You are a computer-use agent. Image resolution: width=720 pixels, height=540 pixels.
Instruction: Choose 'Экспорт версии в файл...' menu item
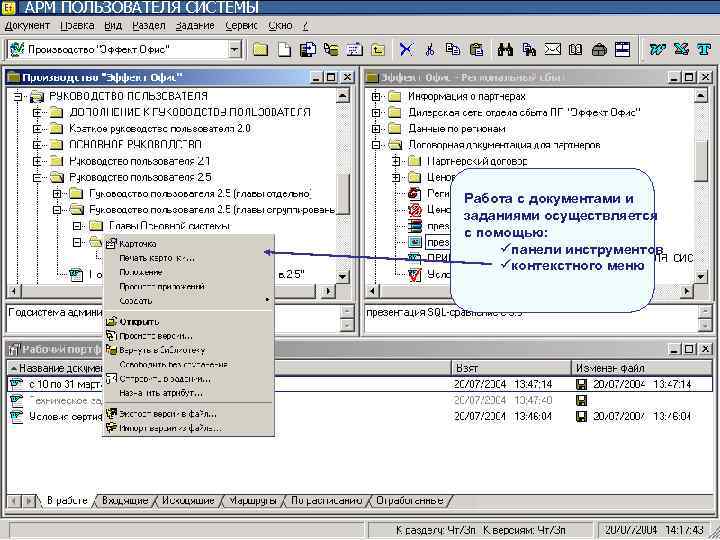pyautogui.click(x=189, y=414)
